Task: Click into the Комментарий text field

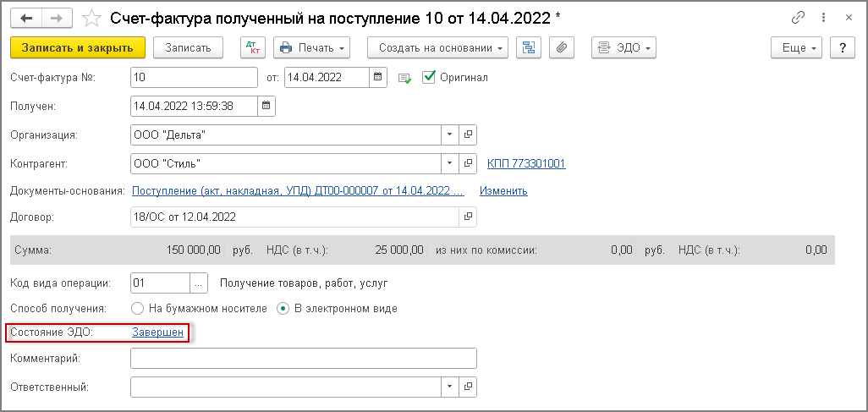Action: point(303,359)
